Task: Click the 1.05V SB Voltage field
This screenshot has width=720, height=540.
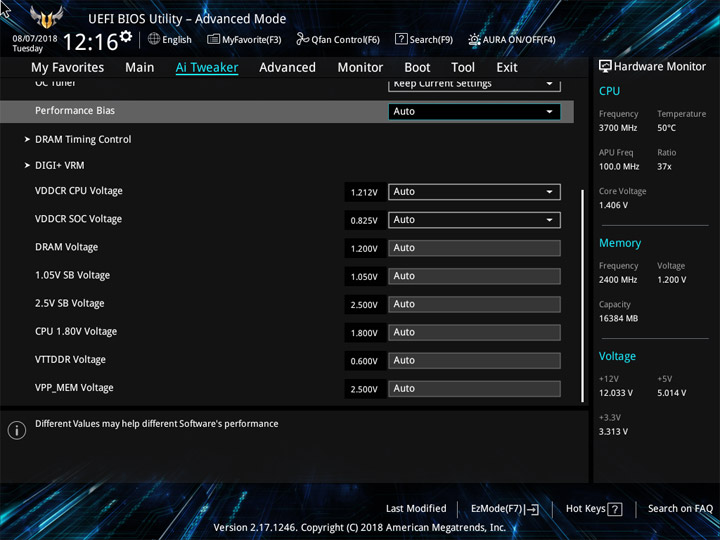Action: pos(474,276)
